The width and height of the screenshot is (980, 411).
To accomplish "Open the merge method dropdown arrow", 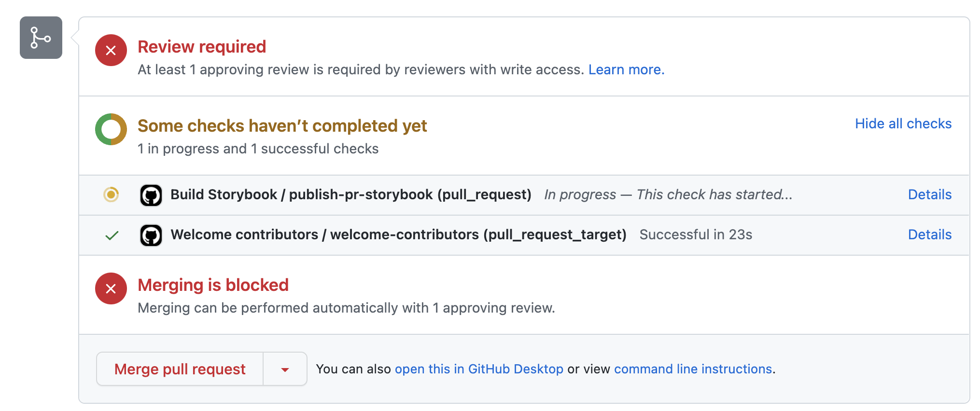I will [285, 369].
